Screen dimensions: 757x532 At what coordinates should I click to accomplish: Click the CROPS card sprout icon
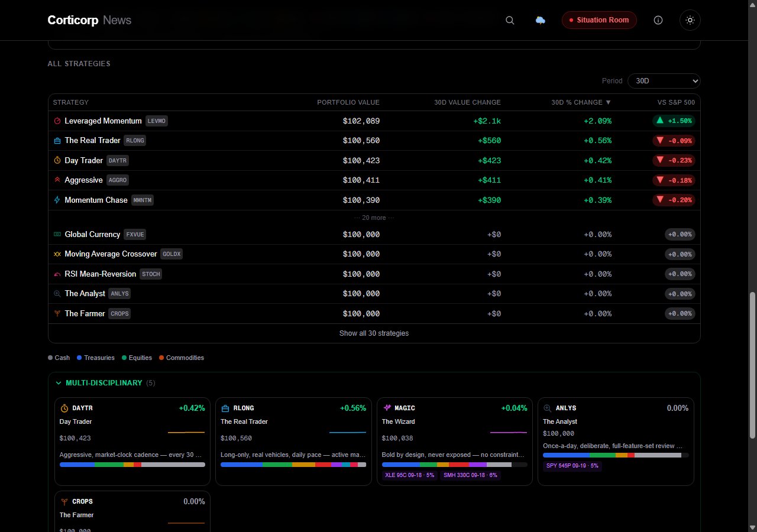[64, 501]
